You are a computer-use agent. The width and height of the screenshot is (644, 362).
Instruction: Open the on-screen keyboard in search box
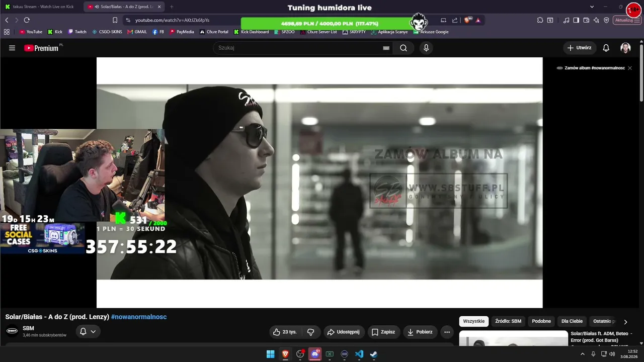[386, 48]
